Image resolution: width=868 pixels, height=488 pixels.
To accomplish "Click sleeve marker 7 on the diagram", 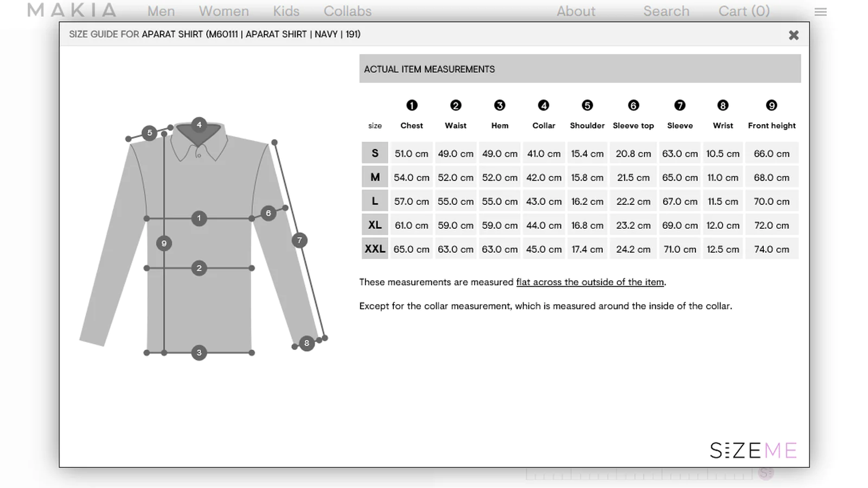I will (299, 240).
